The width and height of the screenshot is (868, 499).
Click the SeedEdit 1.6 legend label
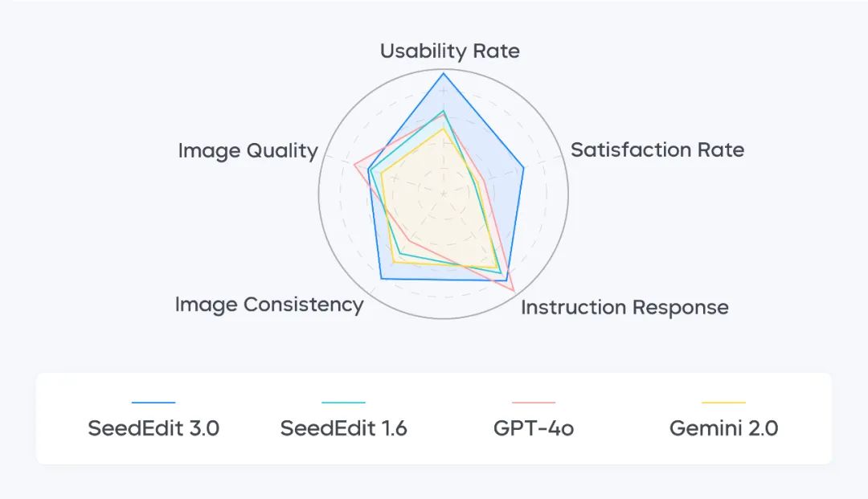tap(343, 428)
